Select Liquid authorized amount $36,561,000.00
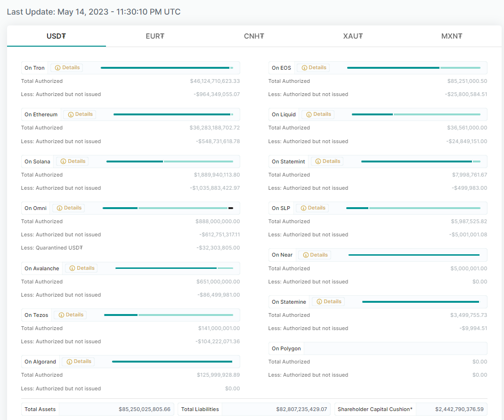 (x=467, y=128)
